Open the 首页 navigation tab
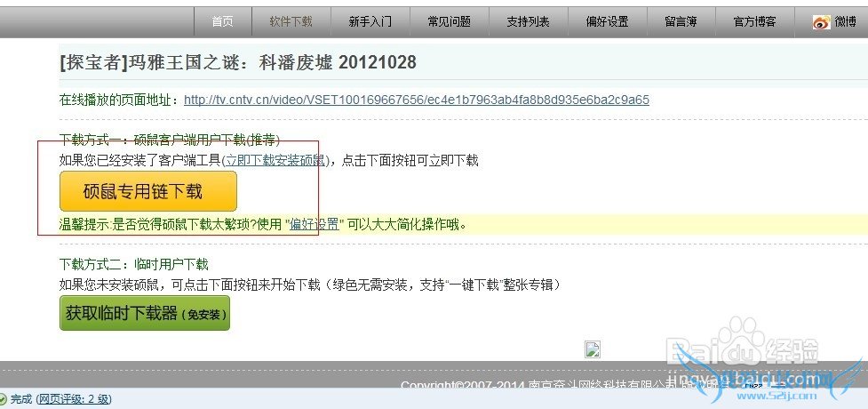Screen dimensions: 868x409 [x=222, y=21]
